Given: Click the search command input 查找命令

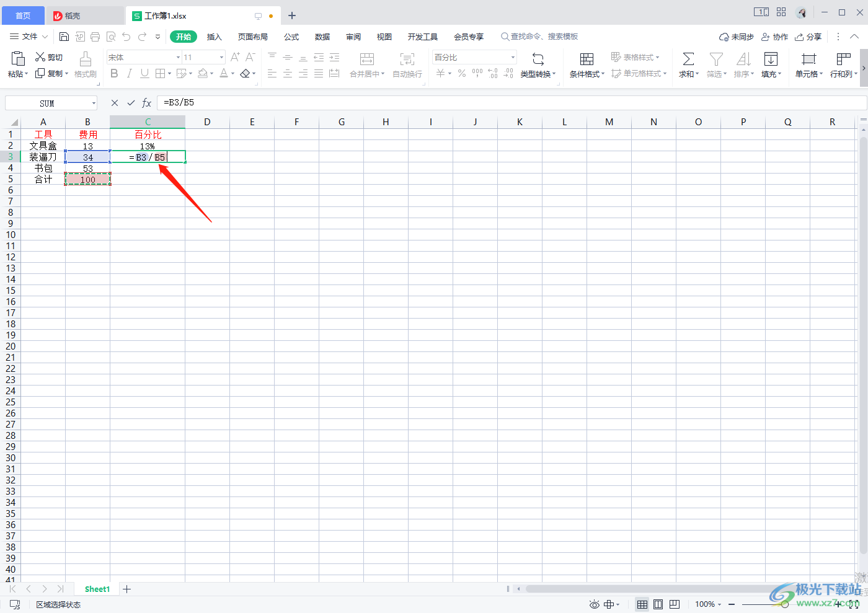Looking at the screenshot, I should point(539,37).
